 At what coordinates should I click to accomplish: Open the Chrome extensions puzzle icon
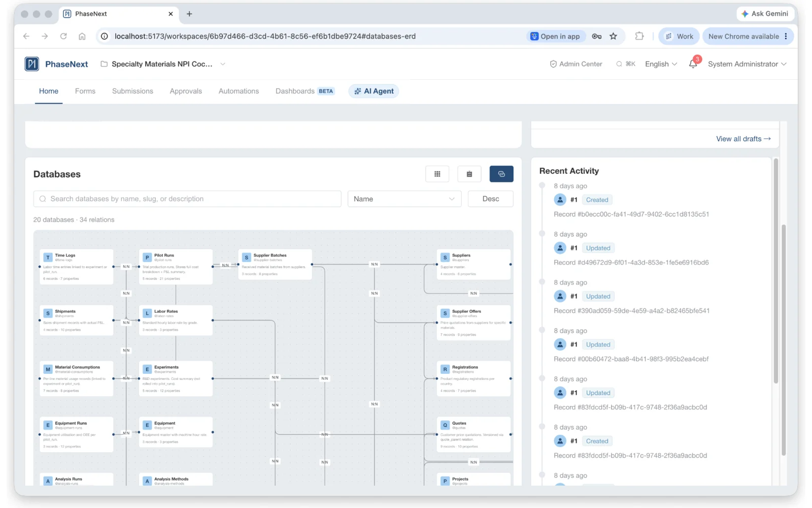[639, 36]
